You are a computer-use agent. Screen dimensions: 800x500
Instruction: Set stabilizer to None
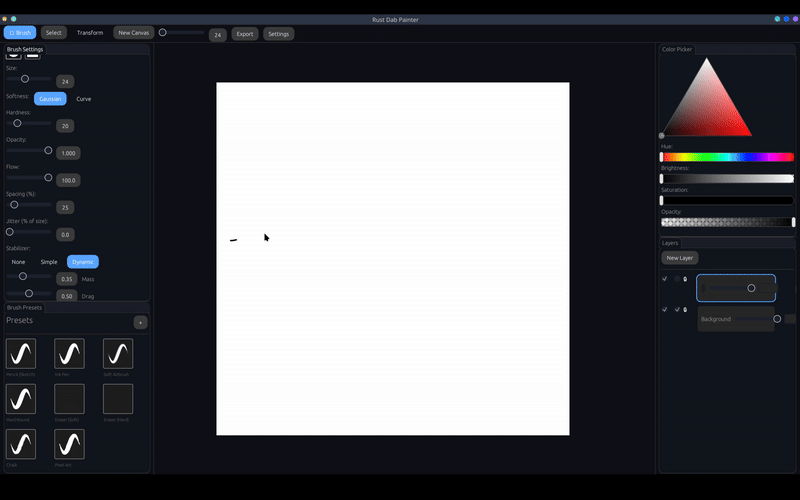(18, 262)
